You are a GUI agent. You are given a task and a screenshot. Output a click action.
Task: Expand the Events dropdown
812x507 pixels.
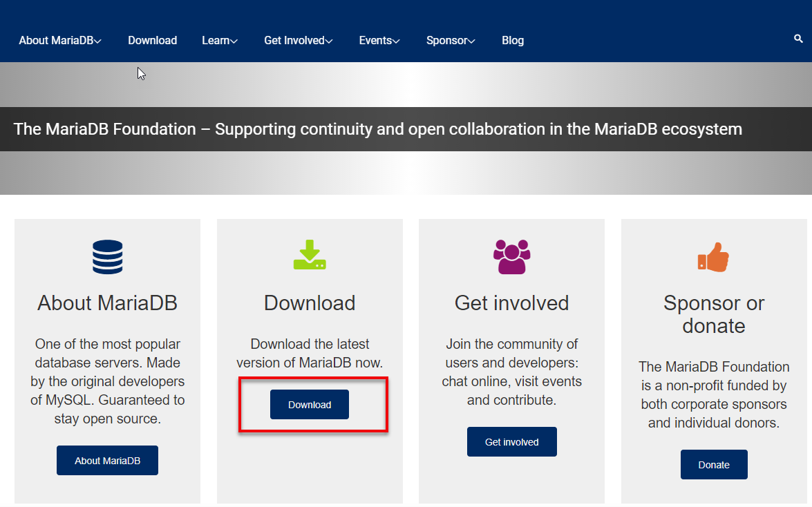[379, 40]
